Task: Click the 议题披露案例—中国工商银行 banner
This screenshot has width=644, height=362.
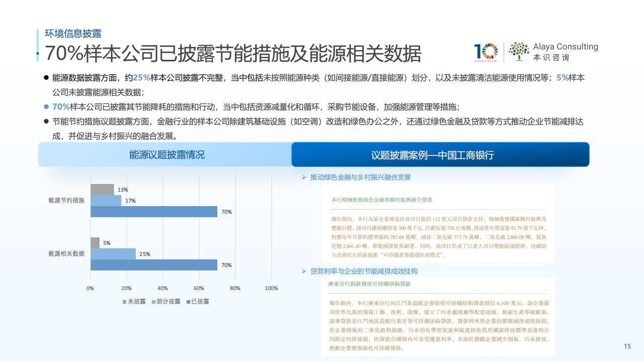Action: [x=440, y=154]
